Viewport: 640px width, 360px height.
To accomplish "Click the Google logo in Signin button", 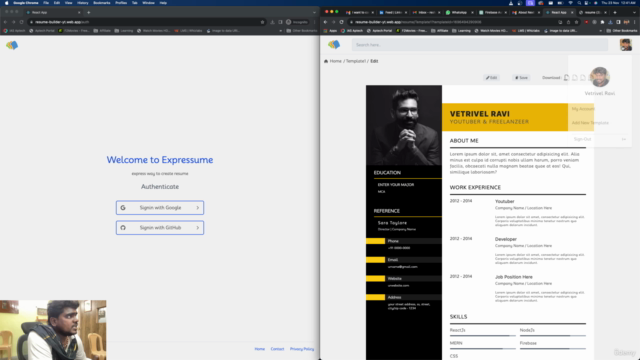I will (123, 207).
